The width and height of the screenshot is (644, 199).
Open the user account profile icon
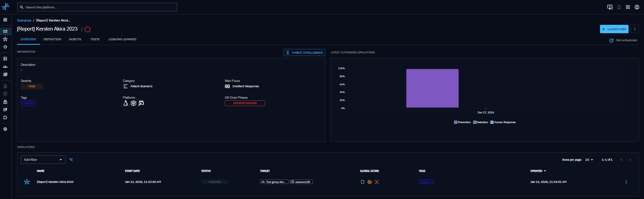637,7
